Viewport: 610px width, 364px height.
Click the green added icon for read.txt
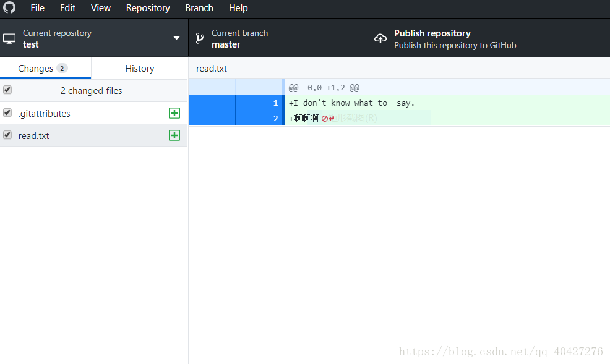(x=174, y=135)
